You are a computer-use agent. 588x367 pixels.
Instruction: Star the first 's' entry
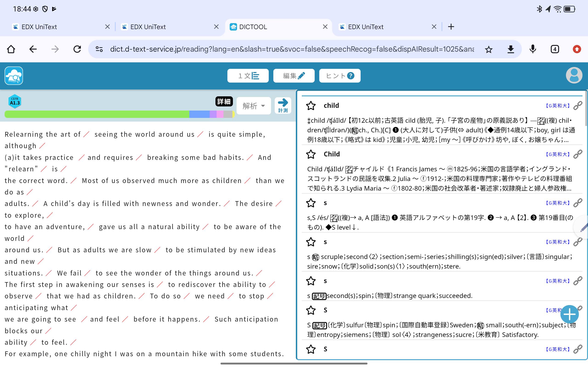click(311, 203)
